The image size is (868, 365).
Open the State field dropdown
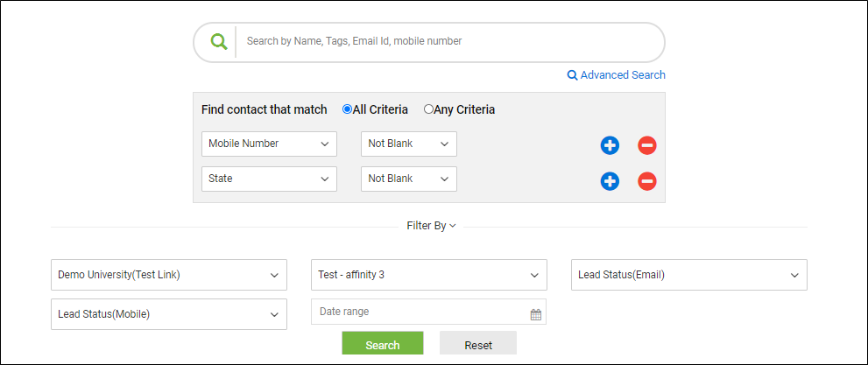269,179
